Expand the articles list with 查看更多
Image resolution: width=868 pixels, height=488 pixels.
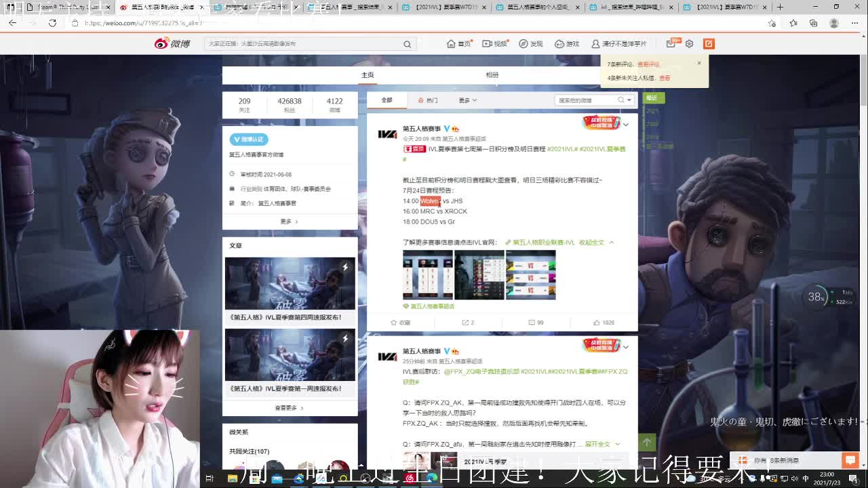(290, 408)
